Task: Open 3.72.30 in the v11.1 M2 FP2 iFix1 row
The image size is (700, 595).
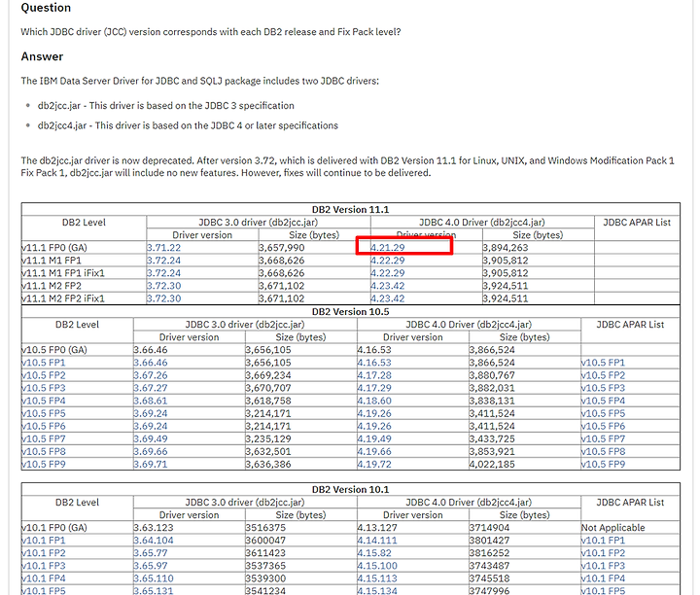Action: [x=164, y=298]
